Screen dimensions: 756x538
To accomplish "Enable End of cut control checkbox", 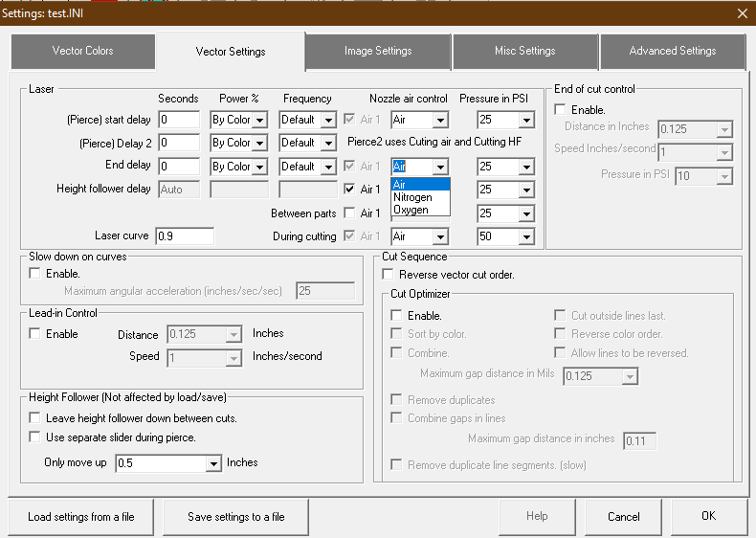I will pos(560,110).
